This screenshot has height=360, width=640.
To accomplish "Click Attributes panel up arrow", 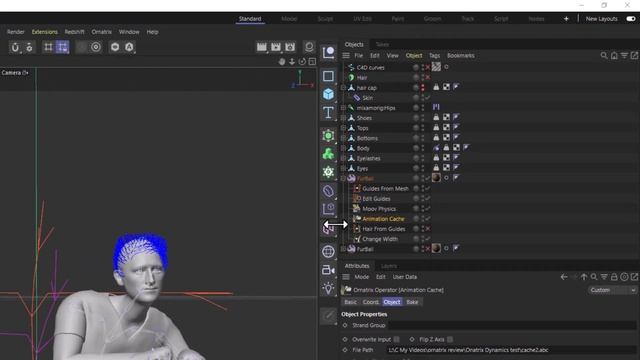I will 584,277.
